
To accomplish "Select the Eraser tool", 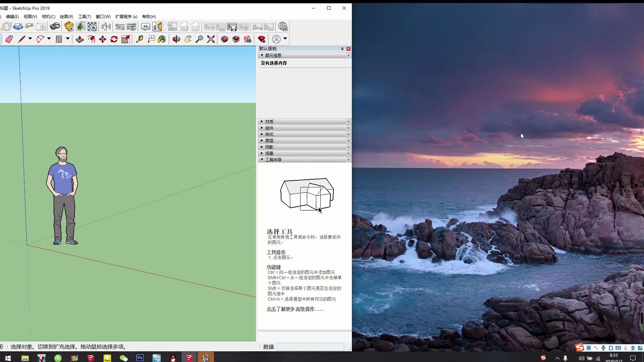I will [9, 39].
